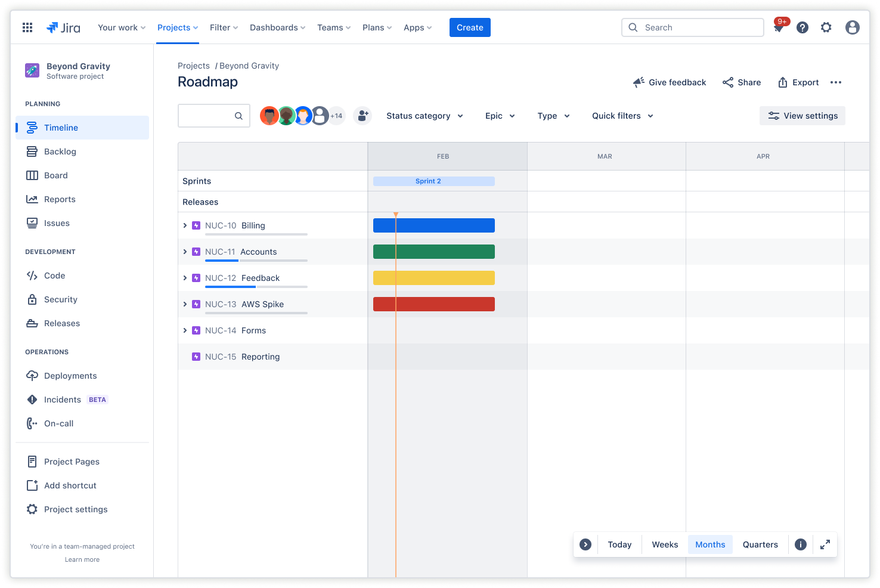Click the On-call icon under Operations
The height and width of the screenshot is (588, 880).
point(32,423)
